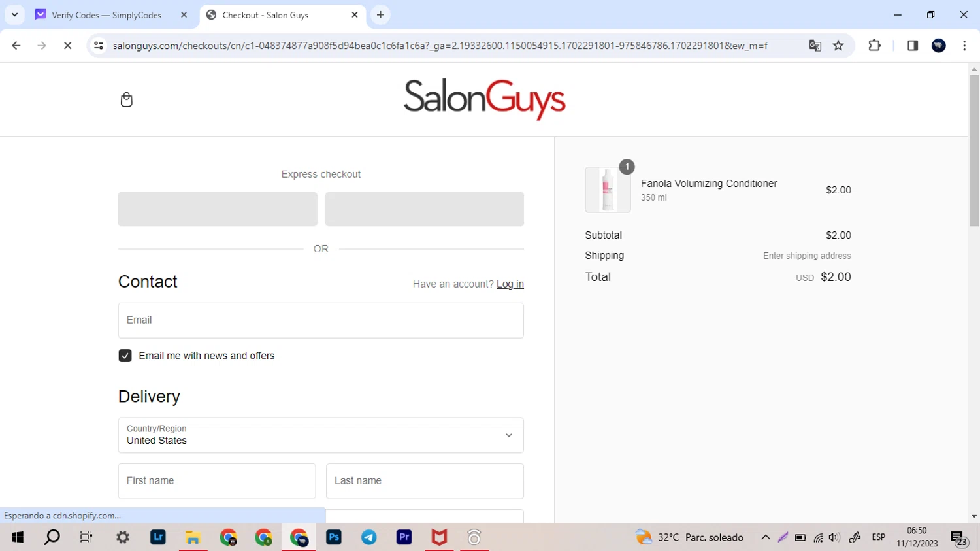
Task: Open File Explorer from the taskbar
Action: [193, 537]
